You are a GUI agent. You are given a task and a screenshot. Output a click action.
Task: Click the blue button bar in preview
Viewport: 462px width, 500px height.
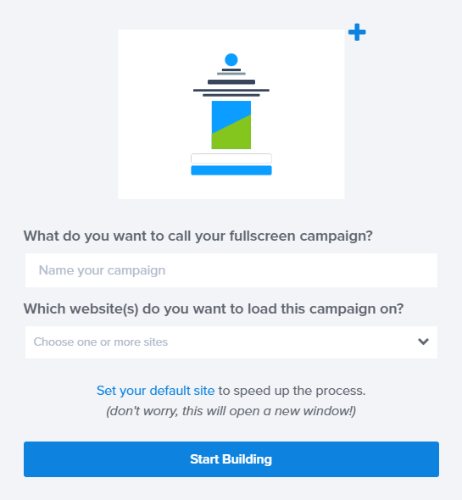(x=231, y=170)
